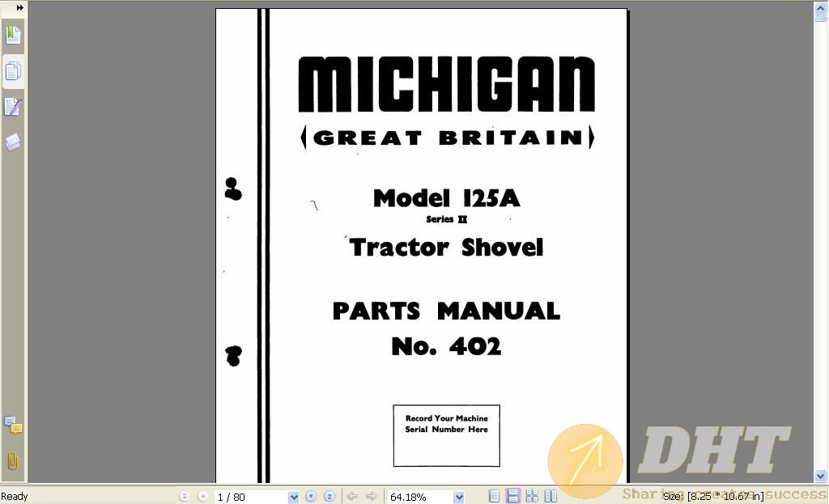The width and height of the screenshot is (829, 504).
Task: Click the 'No. 402' text
Action: (x=447, y=346)
